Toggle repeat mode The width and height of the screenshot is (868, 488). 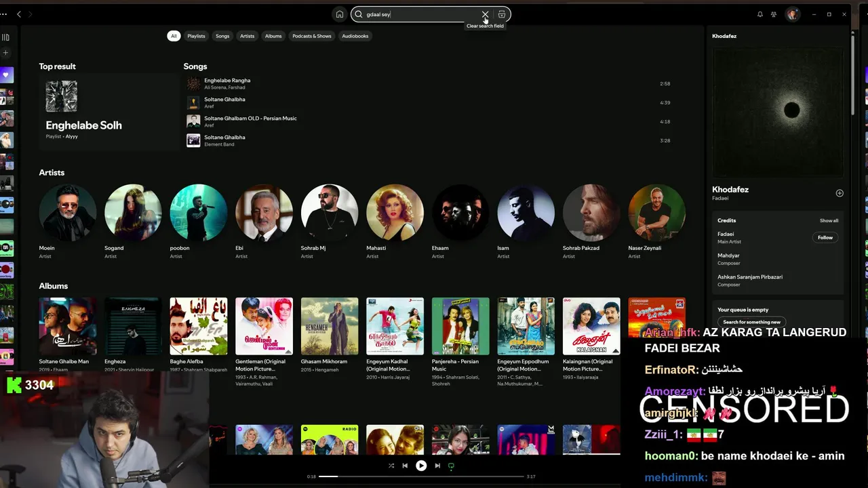click(x=451, y=466)
